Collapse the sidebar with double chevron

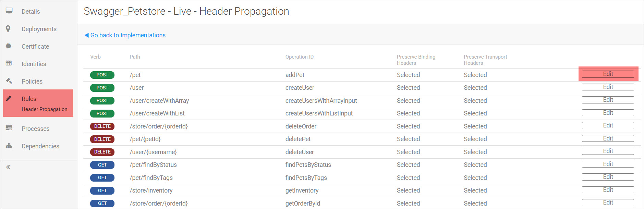[8, 167]
